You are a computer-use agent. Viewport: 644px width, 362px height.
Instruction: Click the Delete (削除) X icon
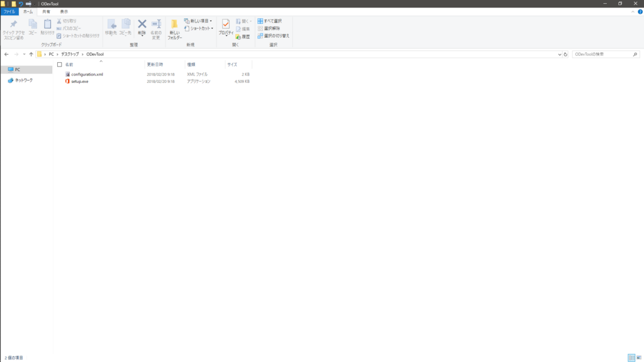pos(142,25)
